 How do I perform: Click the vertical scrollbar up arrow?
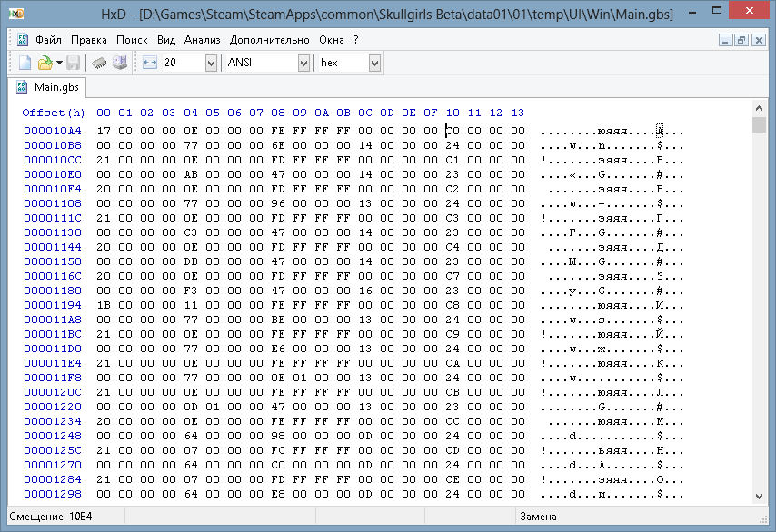[x=759, y=125]
